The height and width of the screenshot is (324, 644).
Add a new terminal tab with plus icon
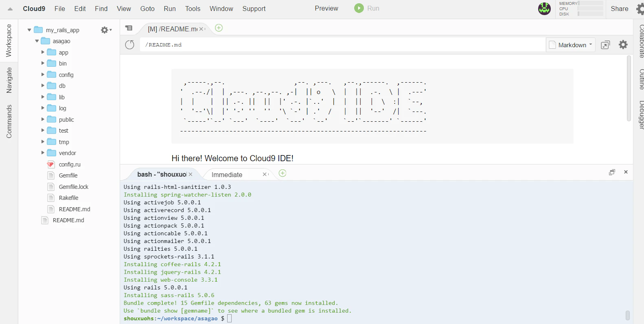pos(283,173)
